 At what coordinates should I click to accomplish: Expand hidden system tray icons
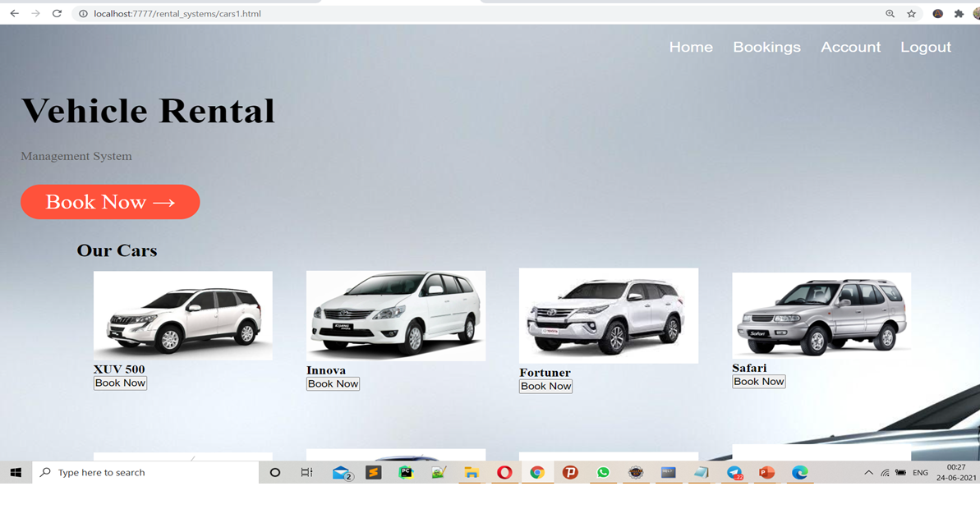[x=868, y=472]
